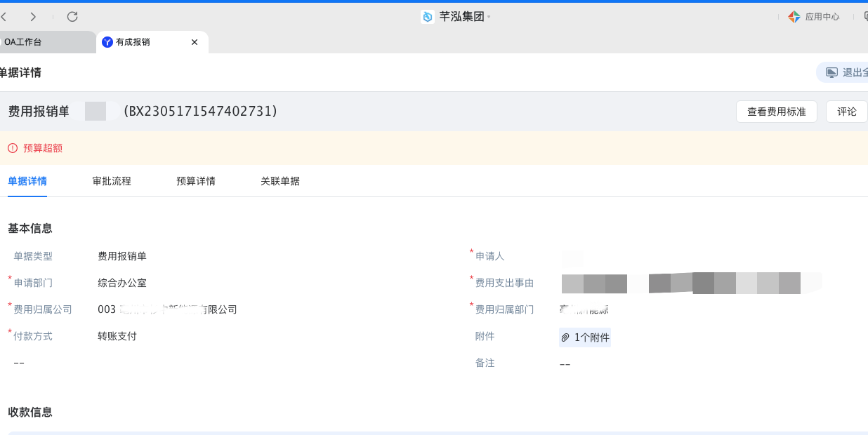This screenshot has width=868, height=435.
Task: Open comments with the 评论 button
Action: (x=847, y=111)
